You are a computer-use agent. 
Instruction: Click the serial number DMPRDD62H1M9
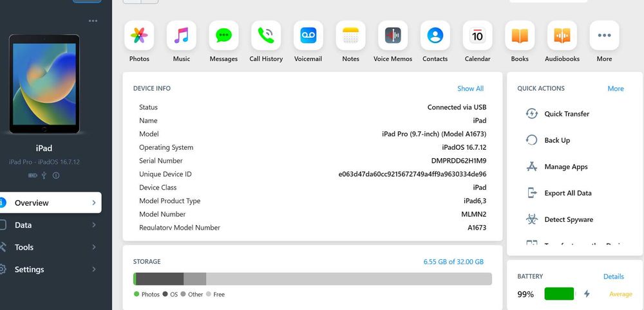tap(459, 161)
